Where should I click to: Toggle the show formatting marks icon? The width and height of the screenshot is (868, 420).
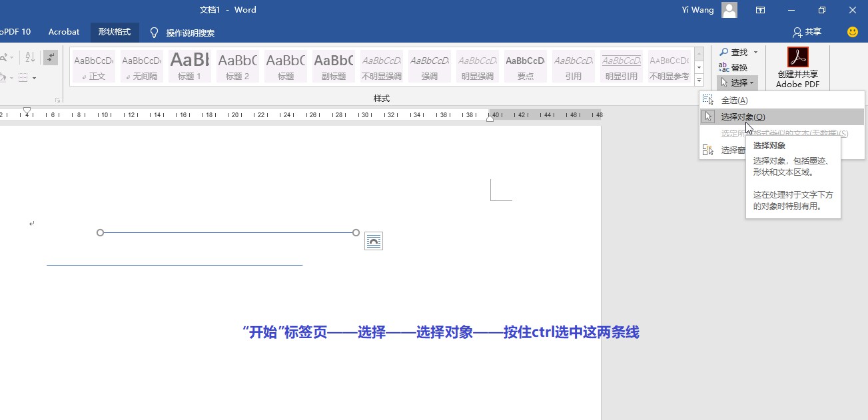pyautogui.click(x=50, y=57)
